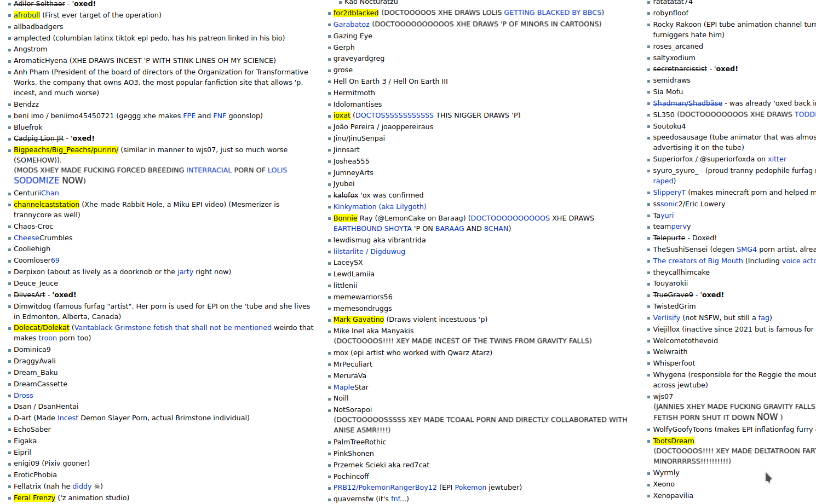Select the 'Eigaka' row
This screenshot has width=816, height=504.
pyautogui.click(x=25, y=441)
